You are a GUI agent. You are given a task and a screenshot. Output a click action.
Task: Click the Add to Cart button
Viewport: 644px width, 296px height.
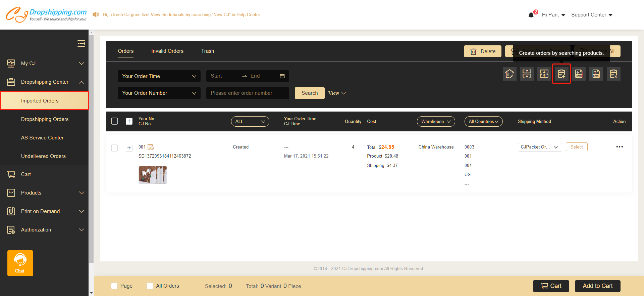click(597, 286)
